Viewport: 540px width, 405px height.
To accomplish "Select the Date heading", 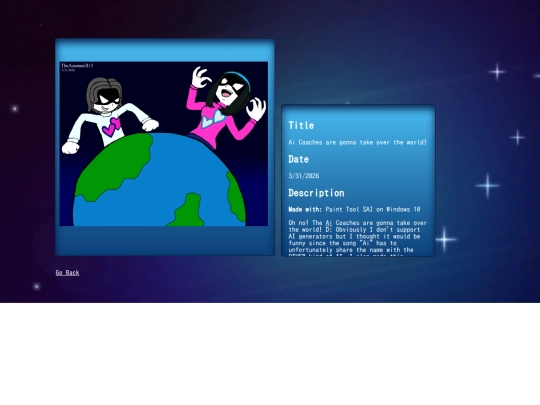I will click(x=298, y=159).
